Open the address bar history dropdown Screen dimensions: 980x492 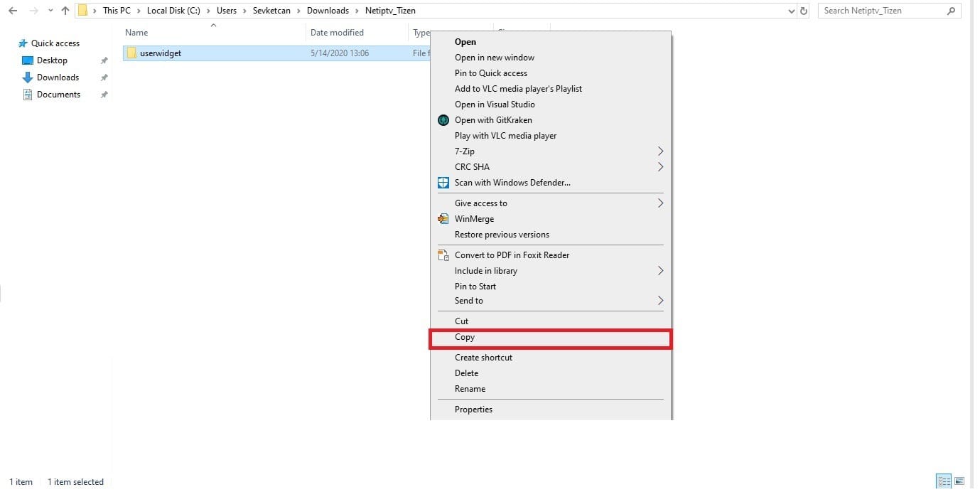(792, 11)
